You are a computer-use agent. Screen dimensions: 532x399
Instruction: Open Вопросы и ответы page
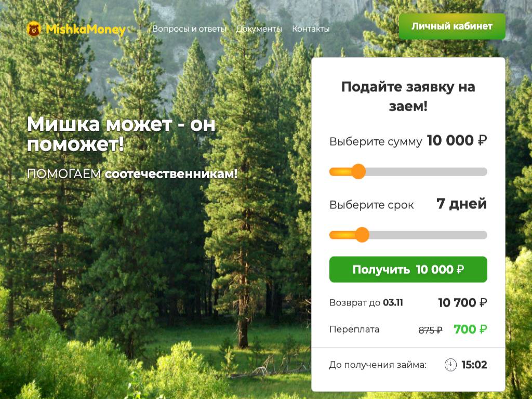point(189,29)
